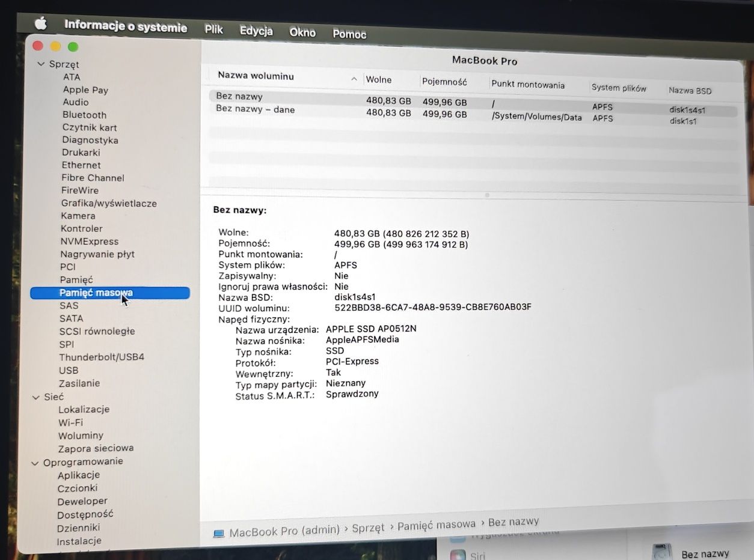This screenshot has width=754, height=560.
Task: Select ATA in the sidebar
Action: [x=72, y=77]
